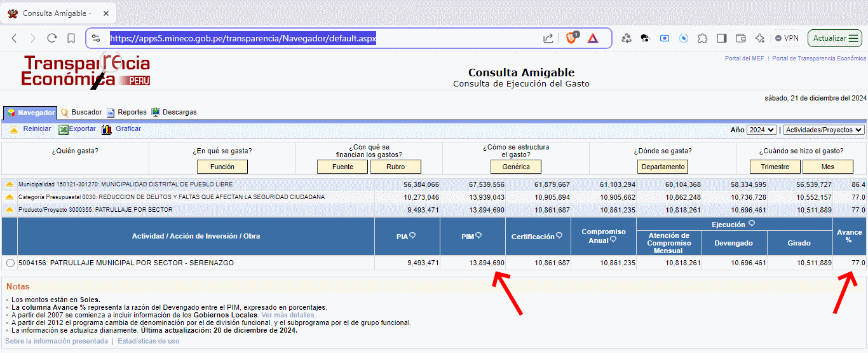This screenshot has width=868, height=353.
Task: Click the Actualizar browser update button
Action: click(x=835, y=38)
